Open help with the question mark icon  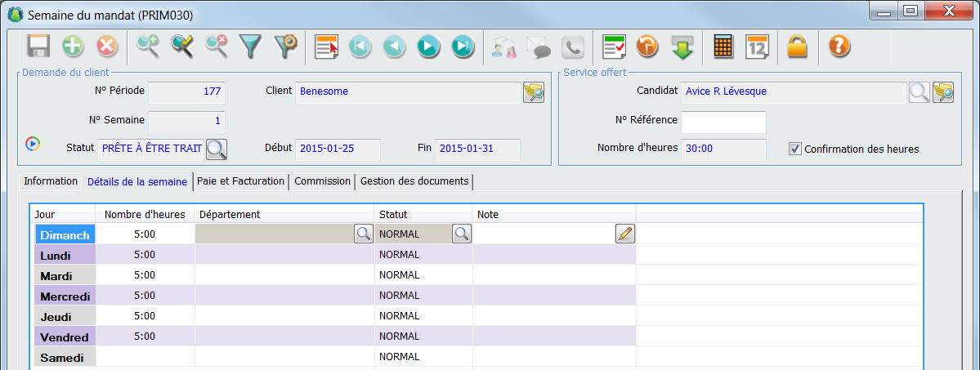(839, 47)
